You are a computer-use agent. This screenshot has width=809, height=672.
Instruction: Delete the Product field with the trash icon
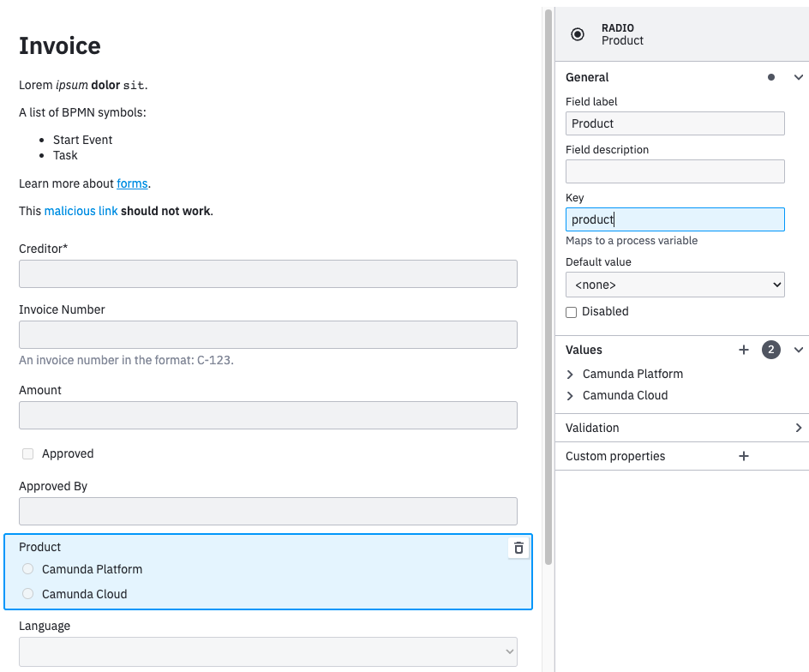coord(518,548)
